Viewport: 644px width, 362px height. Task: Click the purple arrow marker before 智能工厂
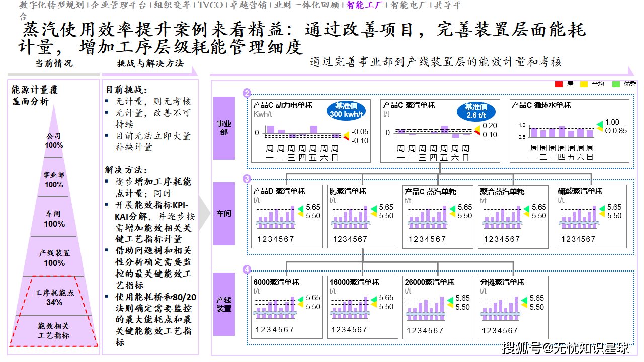point(344,6)
